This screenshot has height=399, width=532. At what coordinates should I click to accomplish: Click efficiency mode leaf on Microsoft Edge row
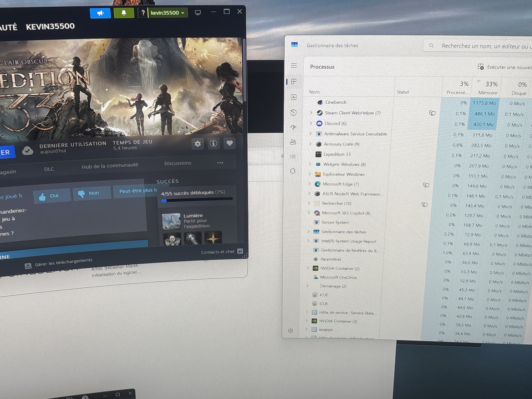[x=426, y=185]
